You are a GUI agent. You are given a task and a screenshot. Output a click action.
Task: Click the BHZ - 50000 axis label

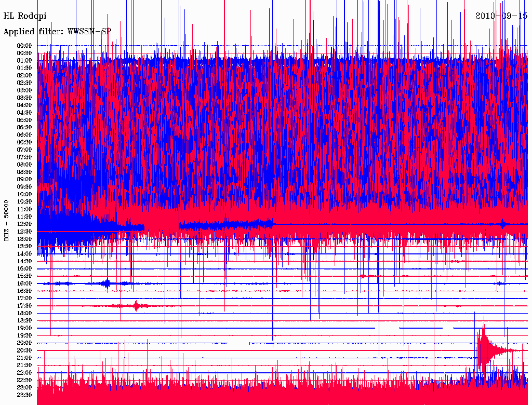click(x=7, y=220)
